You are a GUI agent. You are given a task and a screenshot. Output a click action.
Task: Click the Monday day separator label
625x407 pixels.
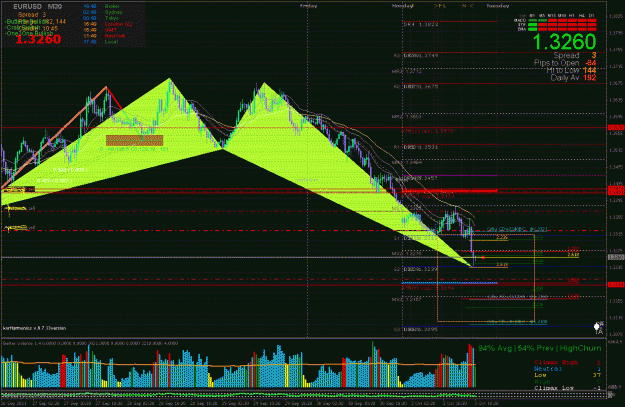403,6
